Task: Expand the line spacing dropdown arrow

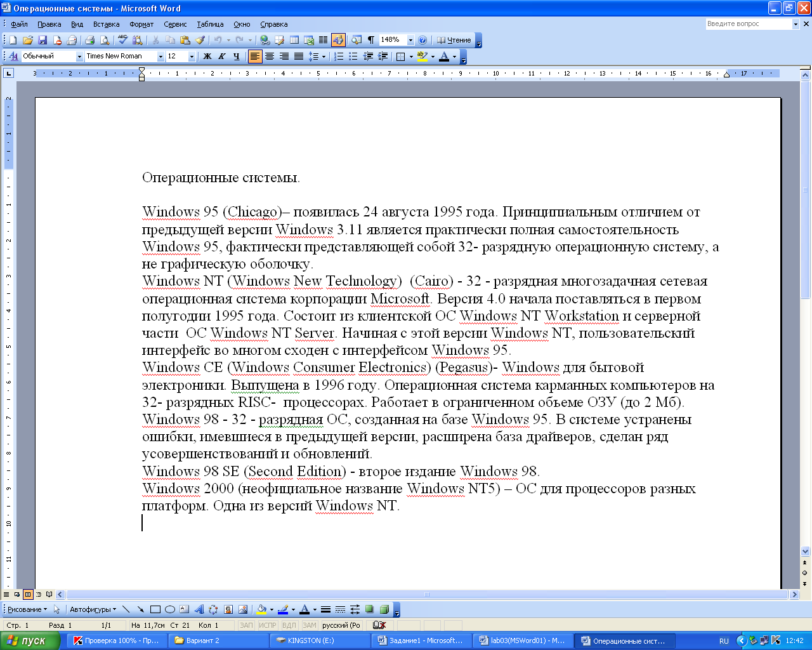Action: (x=324, y=56)
